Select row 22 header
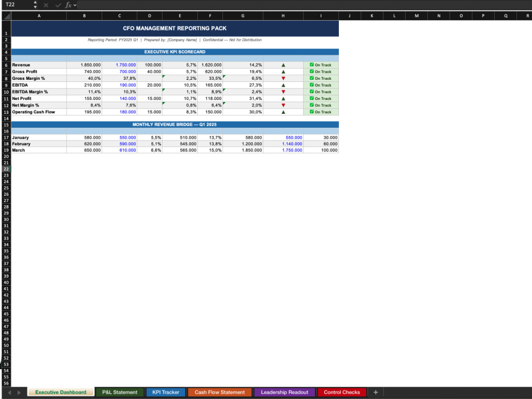 pos(6,169)
